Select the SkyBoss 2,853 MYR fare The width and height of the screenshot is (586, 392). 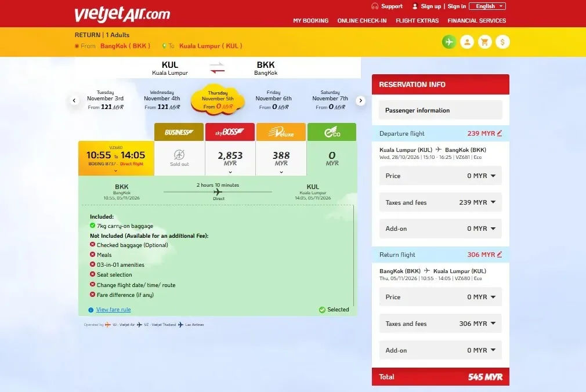tap(230, 158)
